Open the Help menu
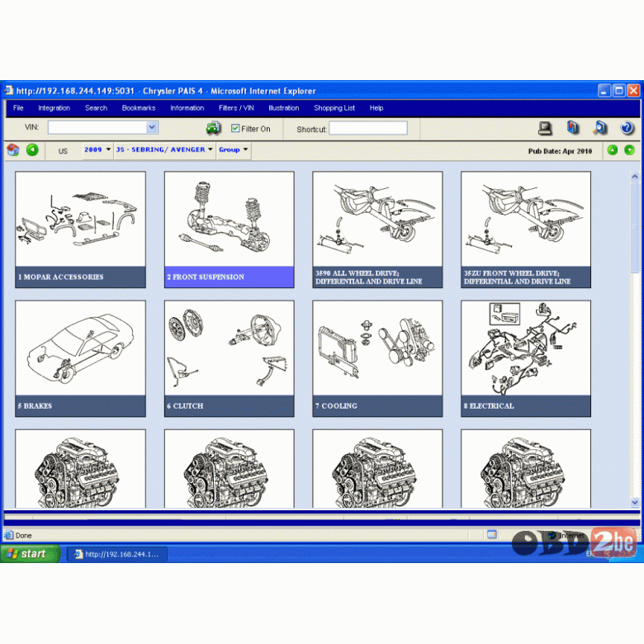This screenshot has height=644, width=644. point(376,108)
